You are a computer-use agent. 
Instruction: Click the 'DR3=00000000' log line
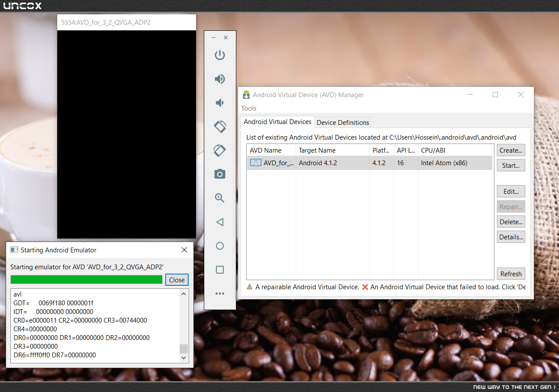pos(36,346)
